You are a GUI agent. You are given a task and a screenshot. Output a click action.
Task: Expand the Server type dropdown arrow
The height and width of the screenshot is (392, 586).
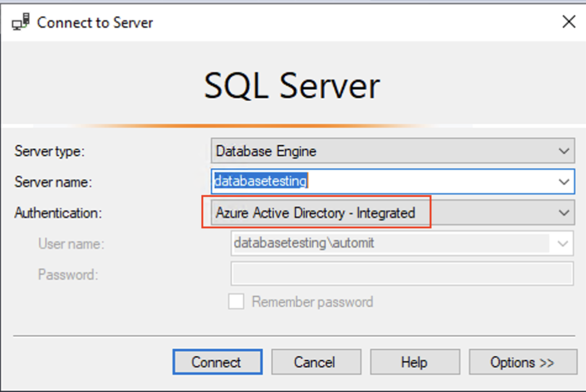tap(563, 151)
